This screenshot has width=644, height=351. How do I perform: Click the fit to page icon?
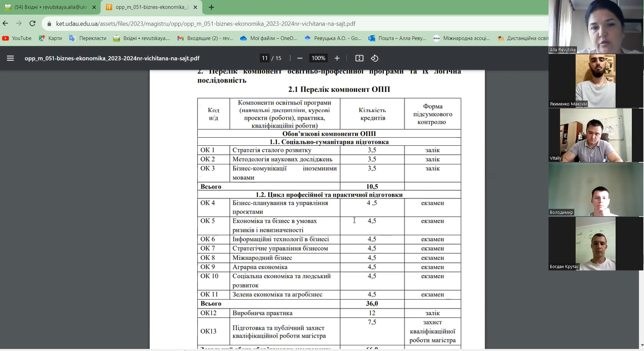point(359,58)
